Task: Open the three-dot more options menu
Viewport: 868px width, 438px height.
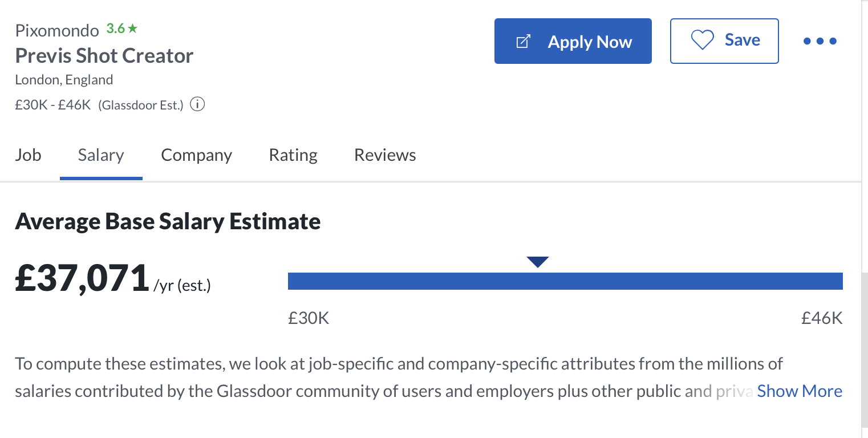Action: [x=820, y=41]
